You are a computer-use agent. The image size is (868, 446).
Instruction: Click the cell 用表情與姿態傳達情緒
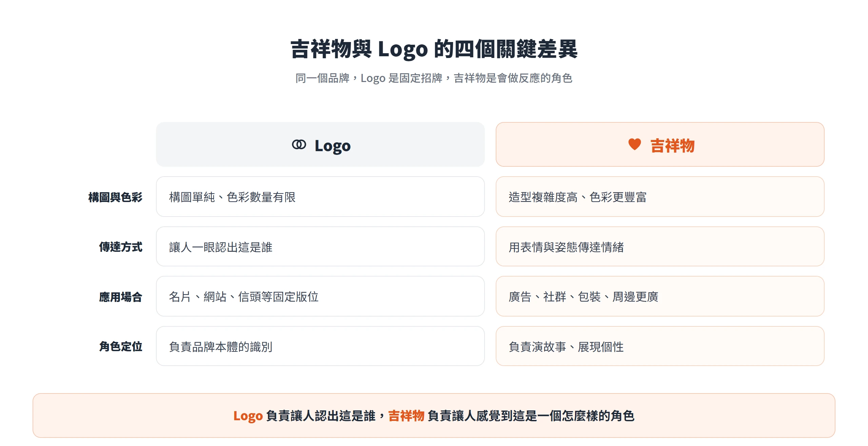pos(660,246)
